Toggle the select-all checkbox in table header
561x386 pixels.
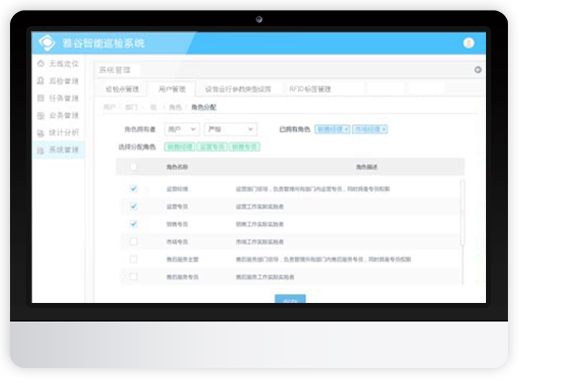click(133, 167)
